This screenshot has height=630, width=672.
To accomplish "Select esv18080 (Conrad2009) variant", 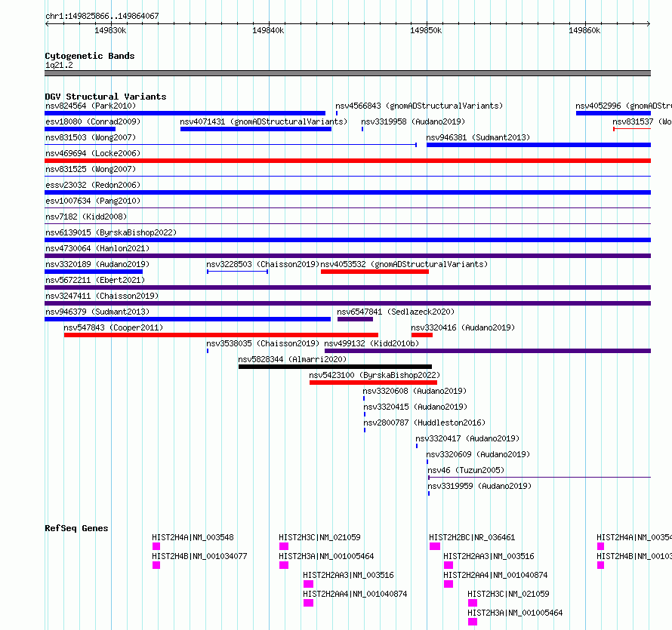I will pos(93,121).
